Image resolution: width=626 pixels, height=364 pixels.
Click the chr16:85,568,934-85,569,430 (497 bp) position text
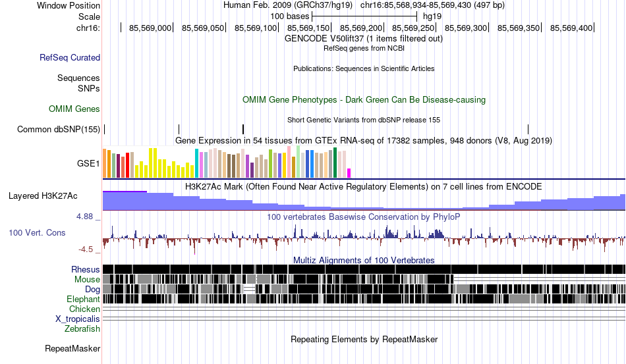(432, 5)
